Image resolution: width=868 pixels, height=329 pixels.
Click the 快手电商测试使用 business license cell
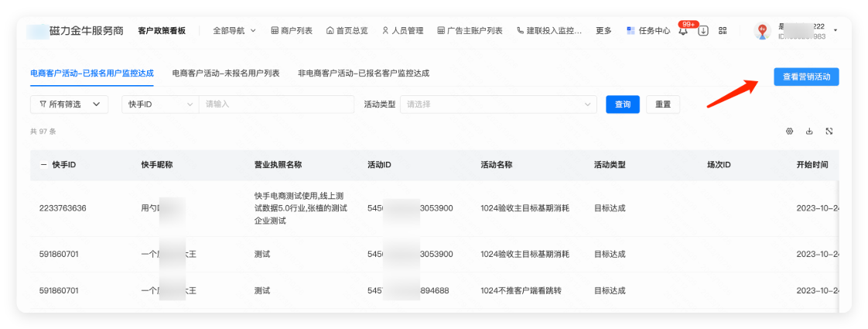(x=301, y=208)
